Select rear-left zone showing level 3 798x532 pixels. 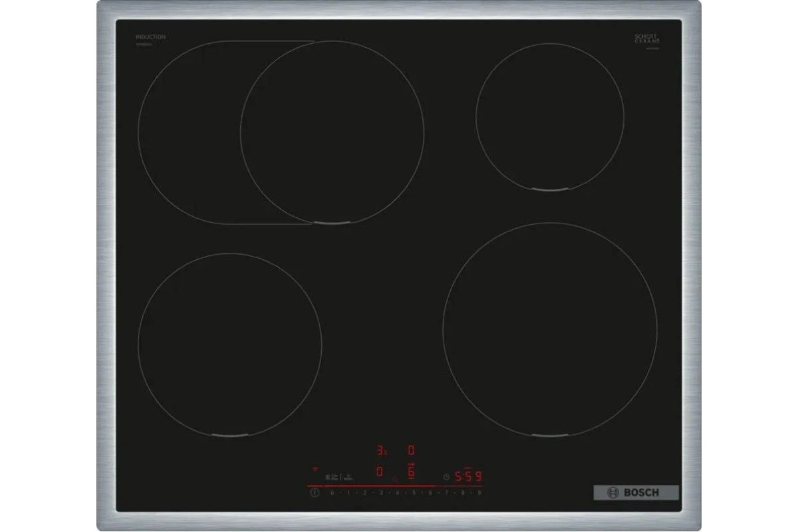click(x=381, y=450)
